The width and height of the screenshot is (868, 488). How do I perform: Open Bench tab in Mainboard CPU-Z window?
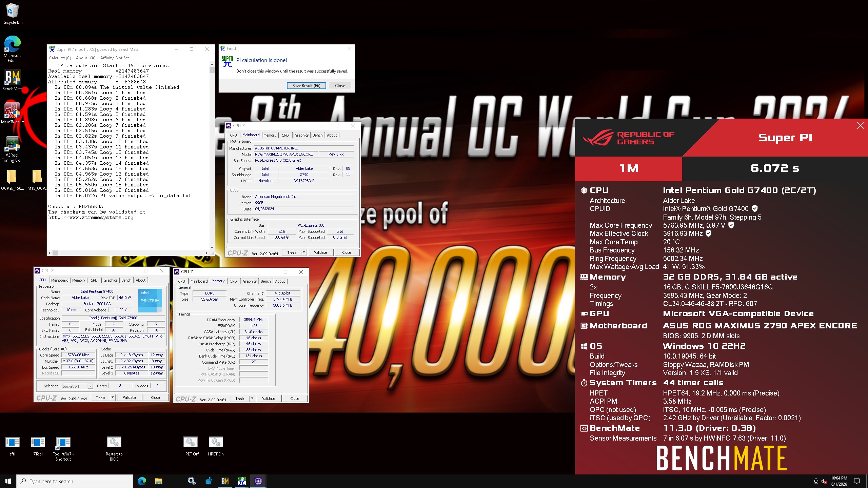tap(317, 135)
